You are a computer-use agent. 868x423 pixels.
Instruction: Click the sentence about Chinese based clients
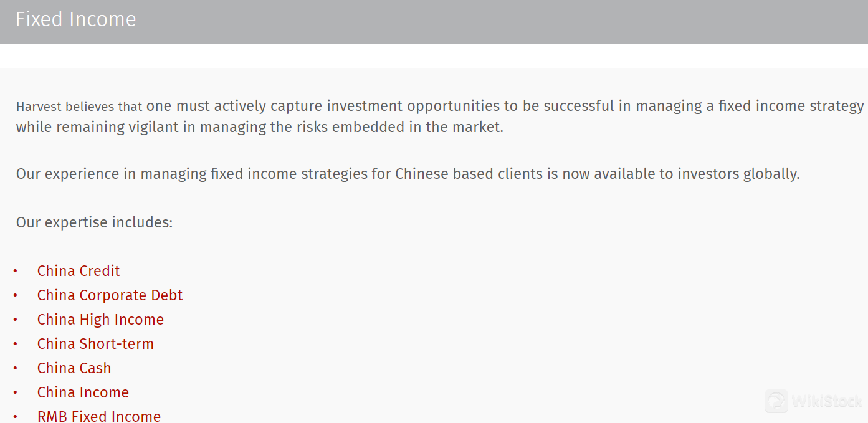coord(408,174)
